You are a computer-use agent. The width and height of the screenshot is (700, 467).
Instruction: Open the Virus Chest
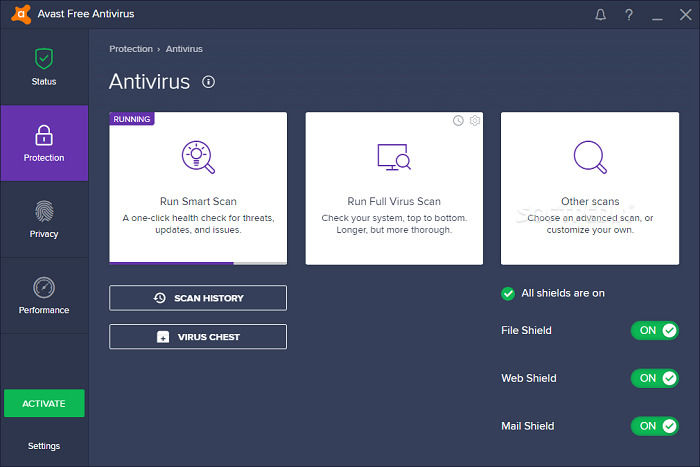click(198, 337)
